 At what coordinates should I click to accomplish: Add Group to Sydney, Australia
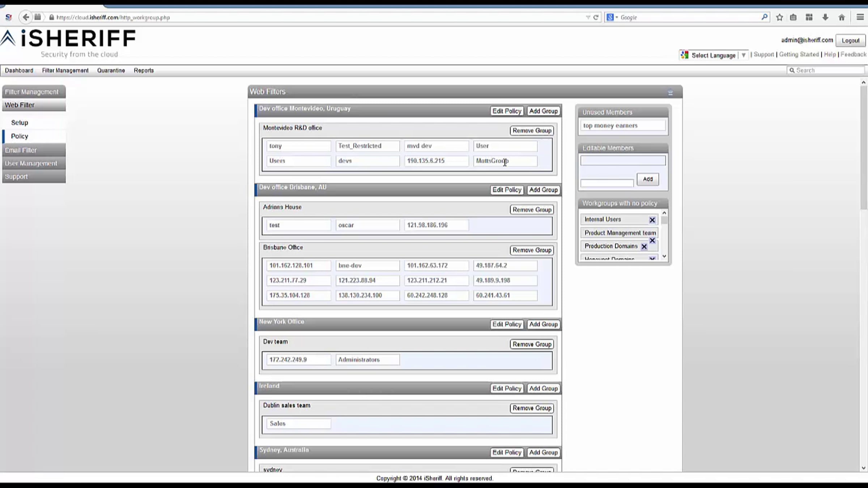click(x=543, y=452)
